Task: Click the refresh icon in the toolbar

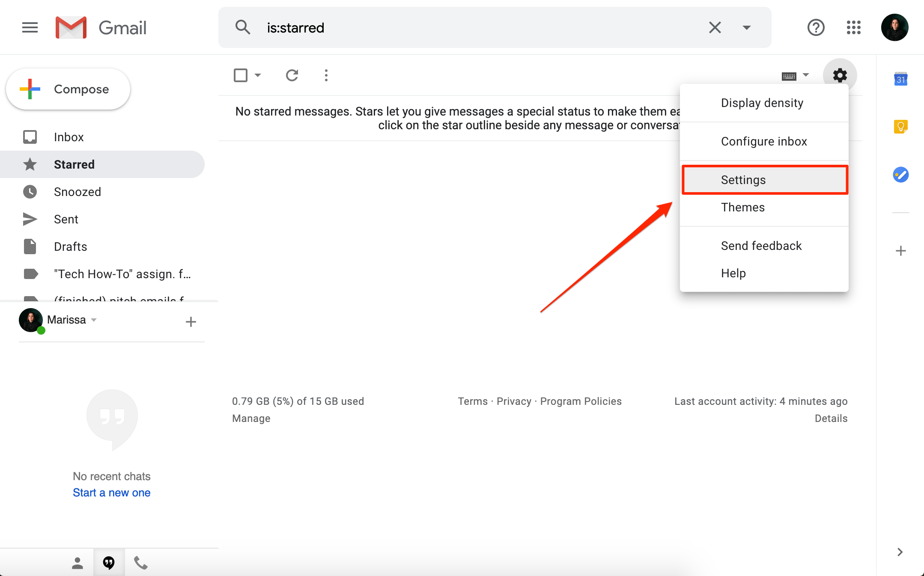Action: coord(292,75)
